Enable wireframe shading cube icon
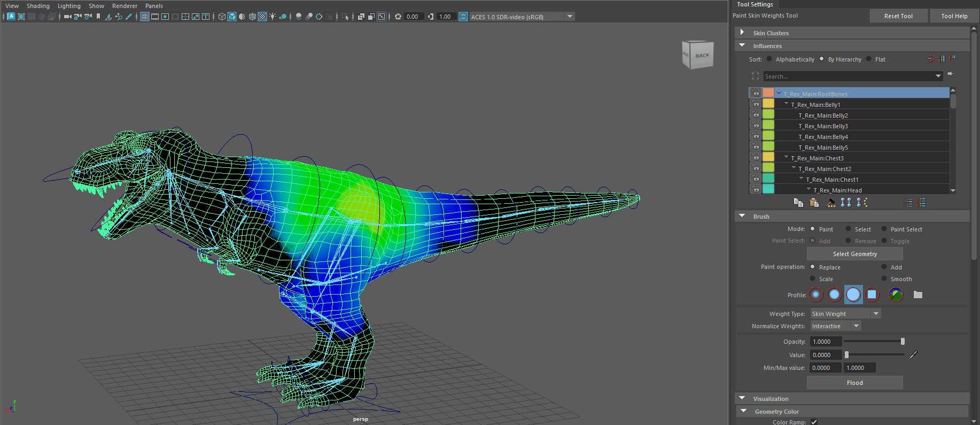 point(222,17)
